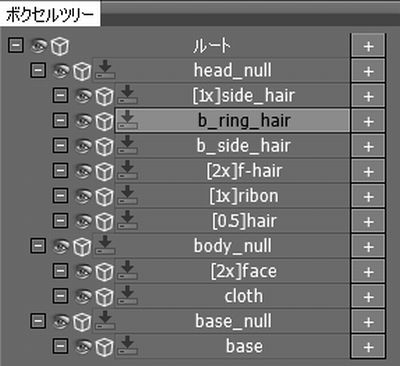Toggle visibility of [2x]f-hair
The image size is (400, 366).
[x=84, y=171]
